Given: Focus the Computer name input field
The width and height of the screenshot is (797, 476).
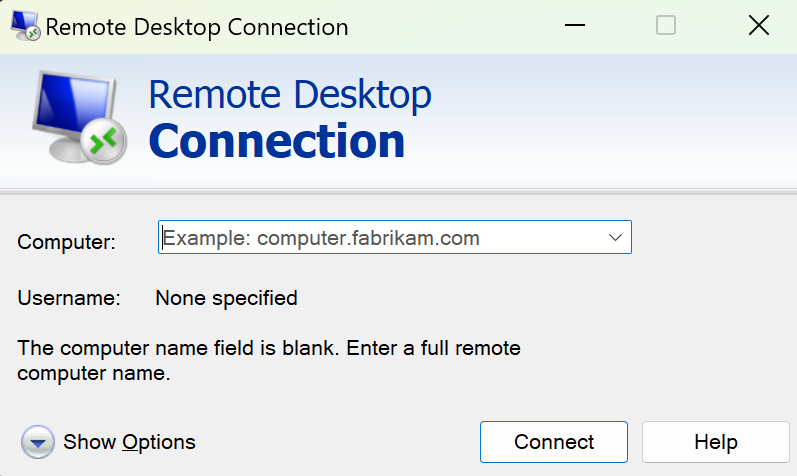Looking at the screenshot, I should [x=380, y=238].
